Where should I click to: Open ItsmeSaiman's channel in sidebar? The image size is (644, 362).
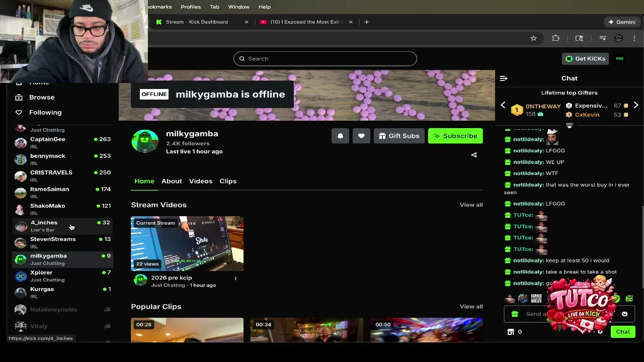[62, 193]
